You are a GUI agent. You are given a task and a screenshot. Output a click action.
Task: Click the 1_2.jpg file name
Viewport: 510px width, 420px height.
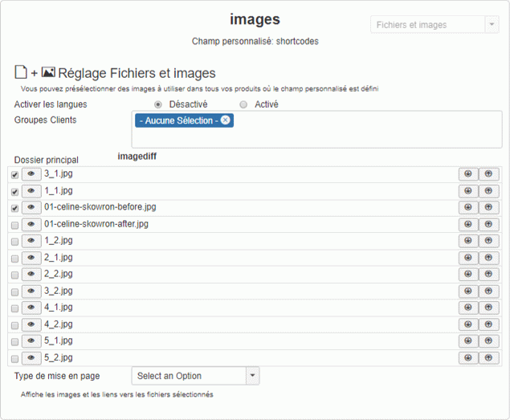(58, 241)
